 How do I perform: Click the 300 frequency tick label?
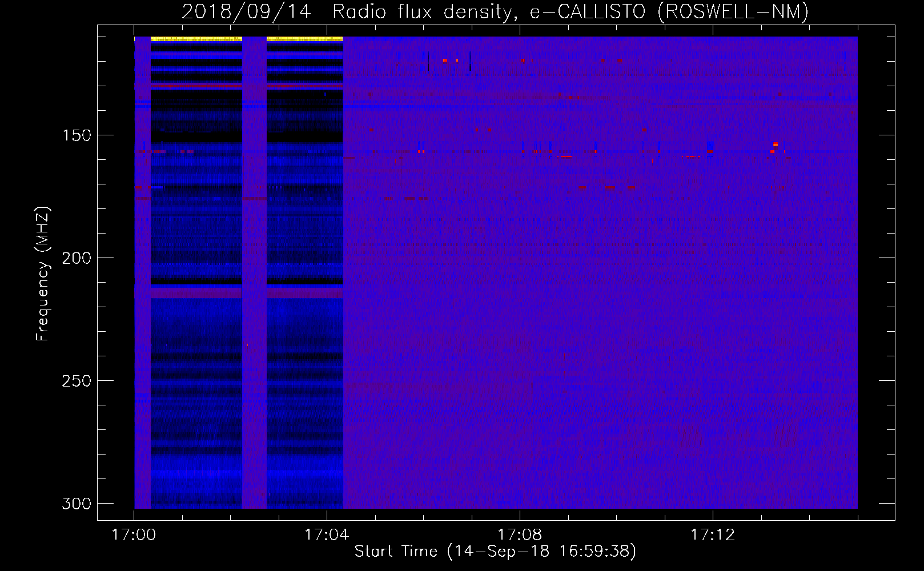click(77, 504)
